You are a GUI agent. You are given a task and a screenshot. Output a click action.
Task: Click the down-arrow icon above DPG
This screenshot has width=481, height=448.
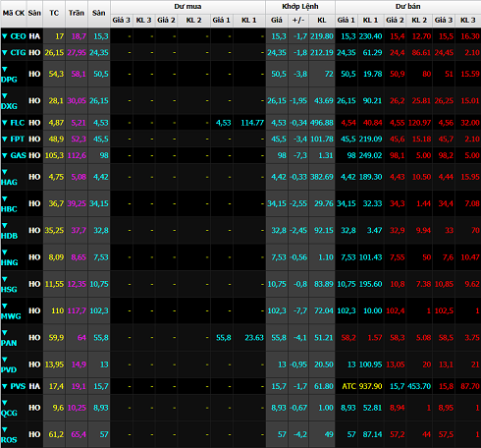(5, 69)
